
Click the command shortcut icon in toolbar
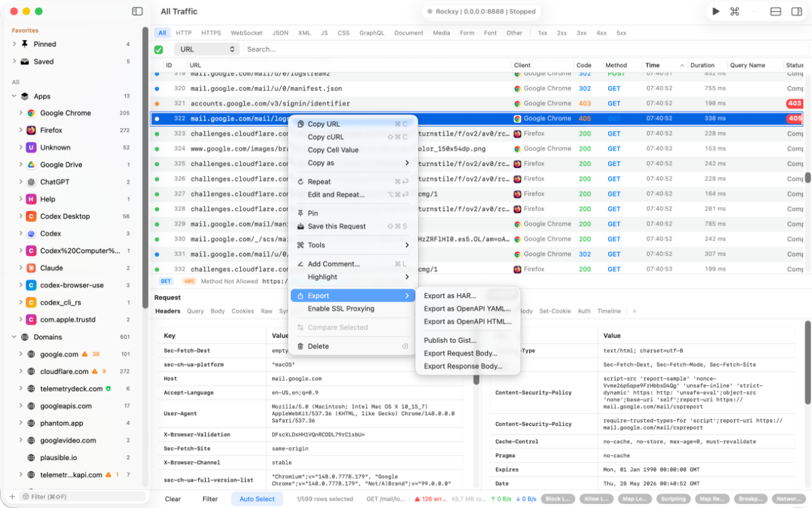[735, 12]
